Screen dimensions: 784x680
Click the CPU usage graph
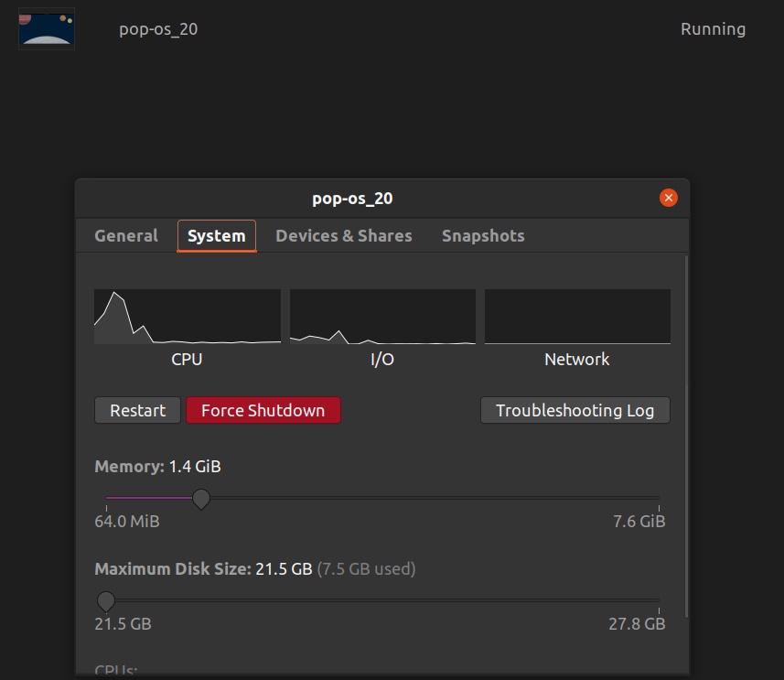click(x=187, y=317)
